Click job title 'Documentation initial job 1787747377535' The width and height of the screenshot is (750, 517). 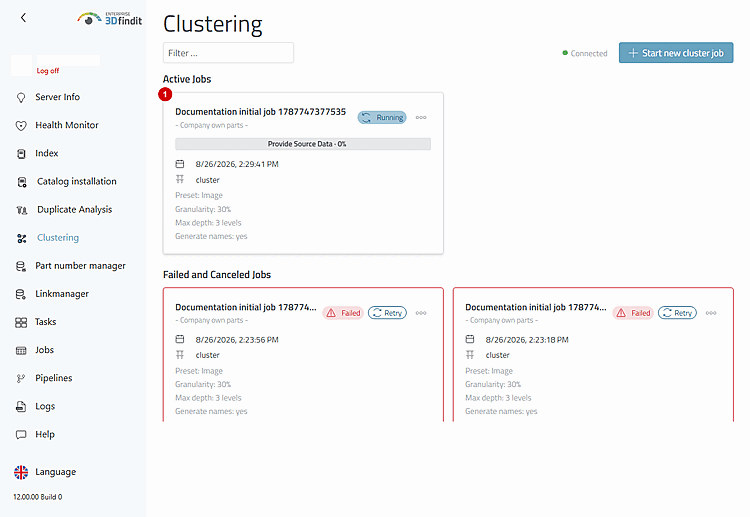(260, 112)
